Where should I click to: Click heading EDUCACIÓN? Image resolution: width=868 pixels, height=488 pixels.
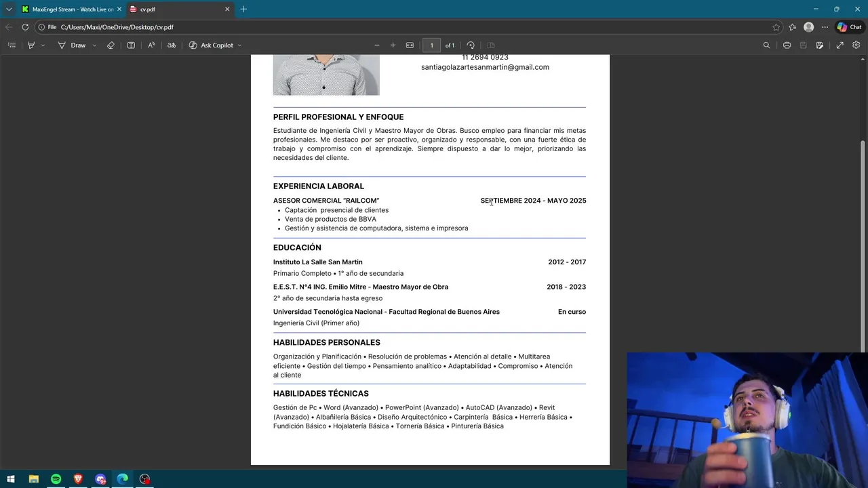point(297,247)
